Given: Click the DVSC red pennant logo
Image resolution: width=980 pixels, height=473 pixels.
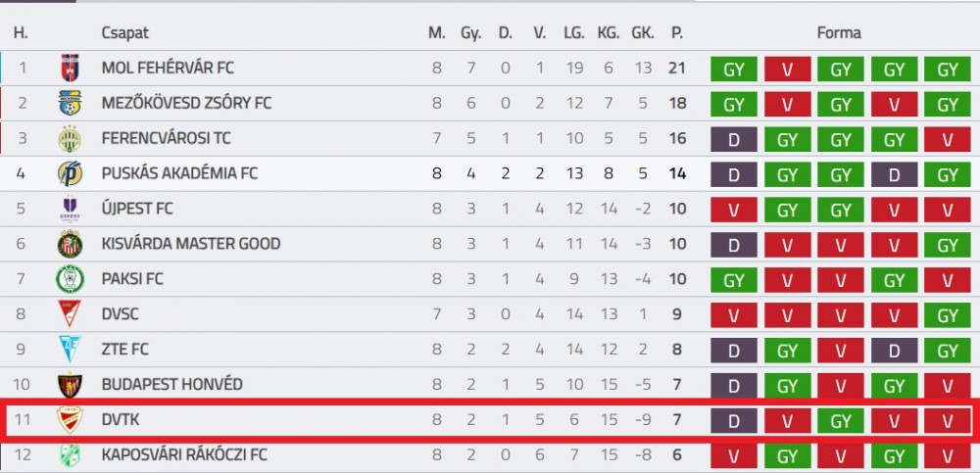Looking at the screenshot, I should pyautogui.click(x=70, y=313).
